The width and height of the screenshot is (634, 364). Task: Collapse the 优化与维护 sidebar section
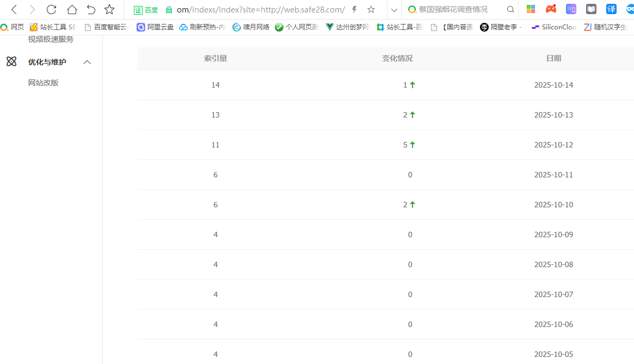87,62
